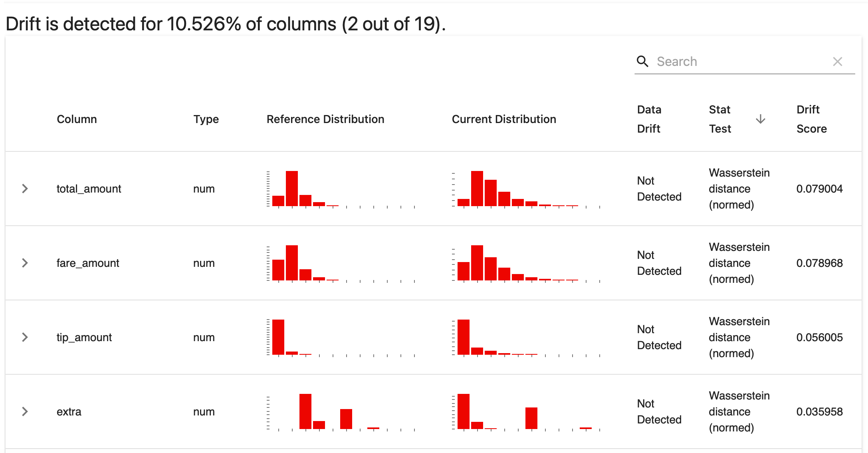Sort by the Drift Score column header

tap(812, 119)
